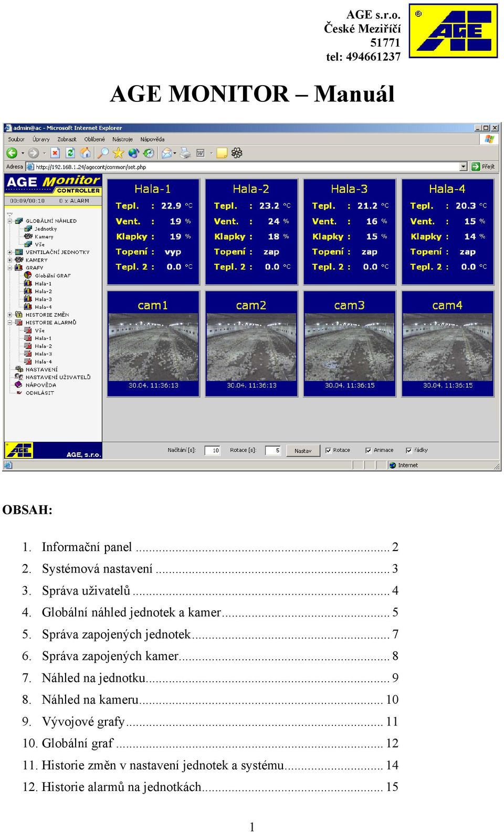Open the Nápověda menu in menu bar
The image size is (504, 832).
[152, 140]
